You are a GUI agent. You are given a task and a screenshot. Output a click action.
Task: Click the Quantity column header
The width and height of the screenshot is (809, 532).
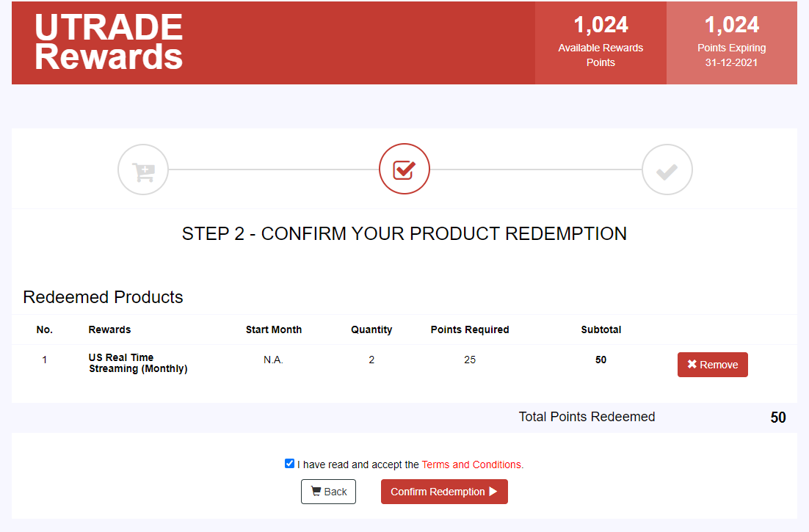[x=371, y=329]
